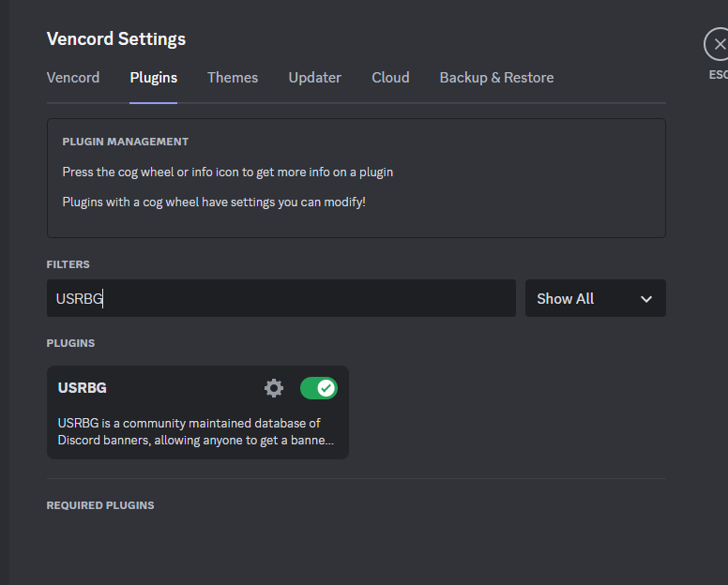Open the Backup & Restore tab
This screenshot has height=585, width=728.
[x=496, y=78]
